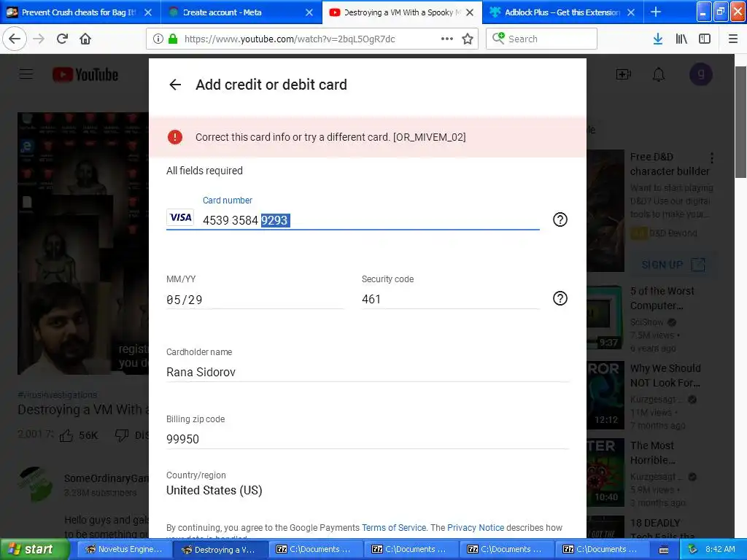
Task: Open Why We Should NOT Look For video
Action: (665, 376)
